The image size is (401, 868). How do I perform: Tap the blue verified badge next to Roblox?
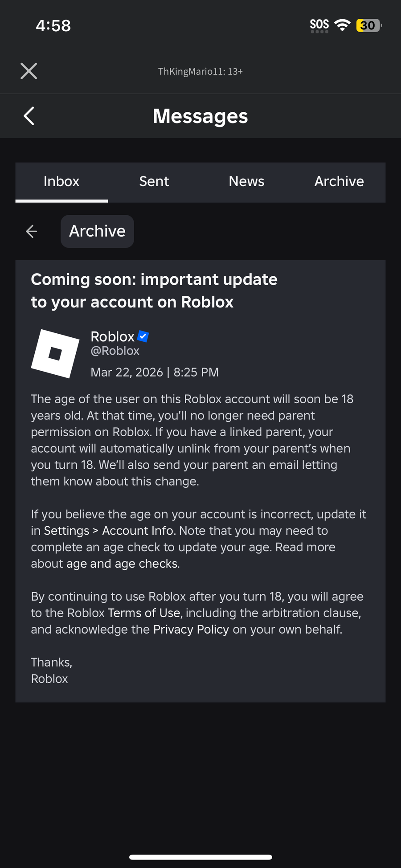(x=143, y=336)
